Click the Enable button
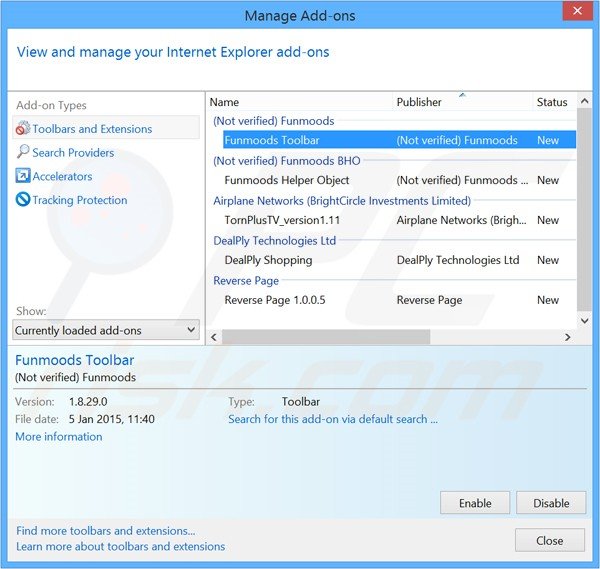The width and height of the screenshot is (600, 569). click(x=475, y=503)
